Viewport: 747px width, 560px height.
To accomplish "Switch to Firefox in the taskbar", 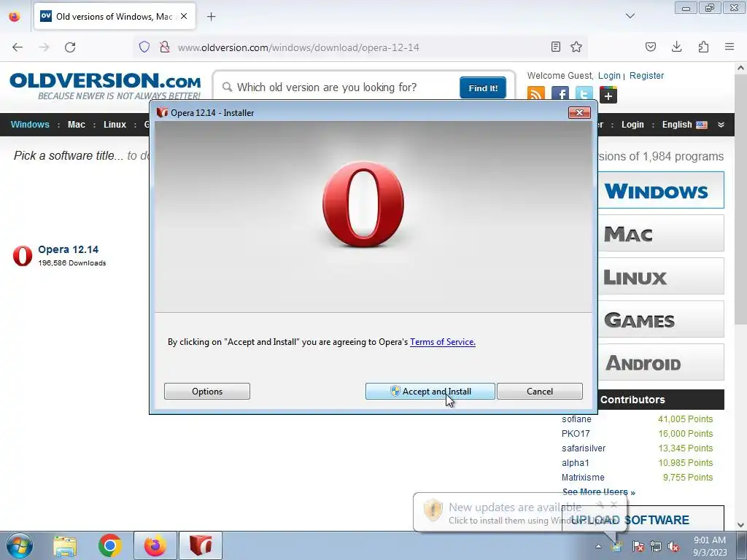I will click(155, 545).
